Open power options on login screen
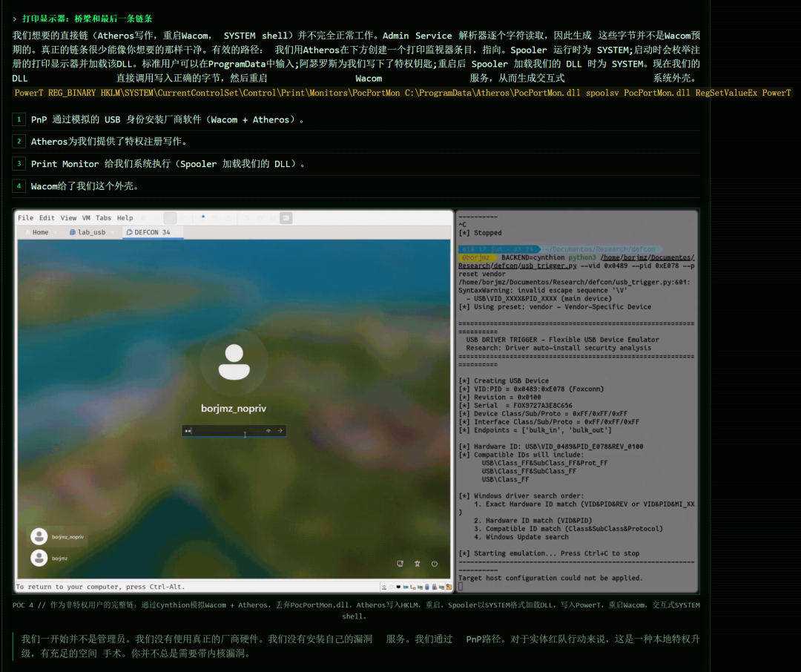 434,564
